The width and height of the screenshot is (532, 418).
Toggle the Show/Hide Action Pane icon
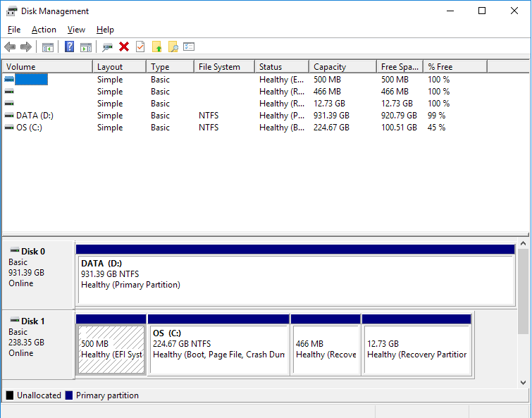coord(86,47)
